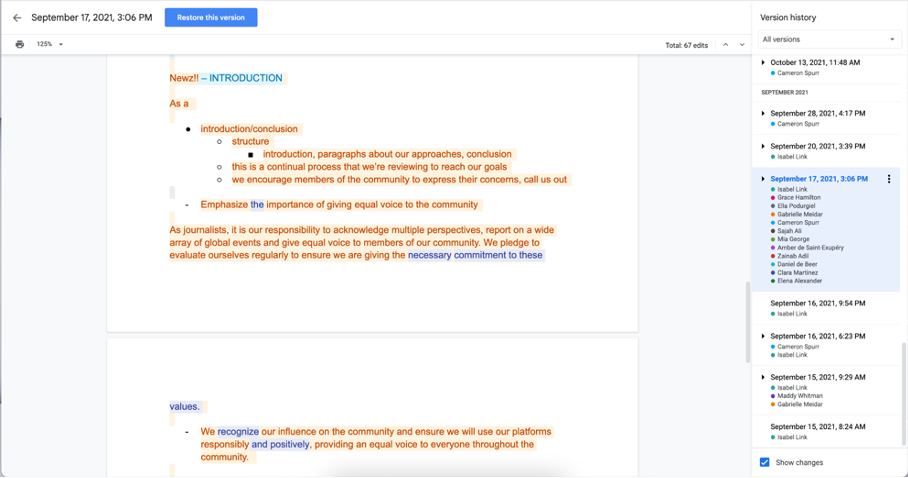
Task: Click editor name Sajah Ali
Action: click(x=789, y=231)
